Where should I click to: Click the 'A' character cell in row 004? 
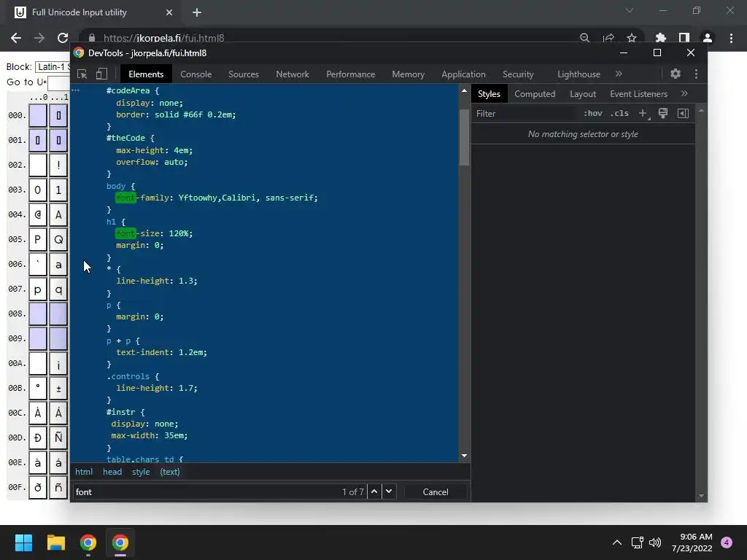tap(58, 215)
